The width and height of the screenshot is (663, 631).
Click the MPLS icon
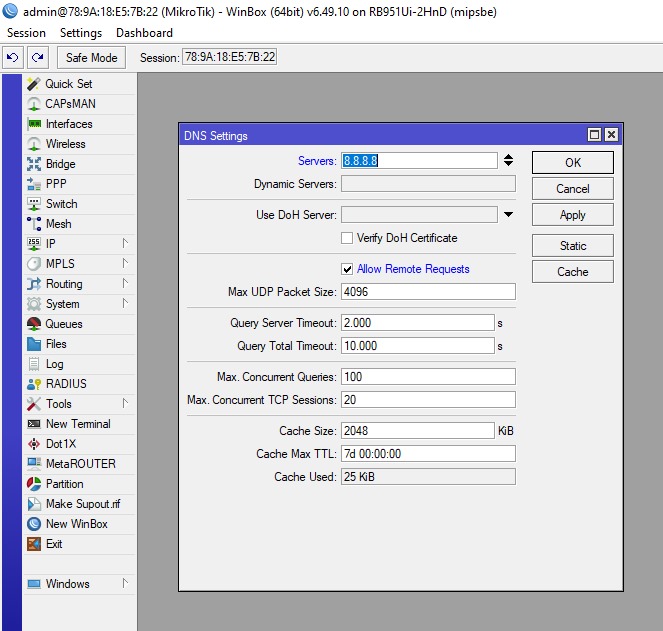34,264
